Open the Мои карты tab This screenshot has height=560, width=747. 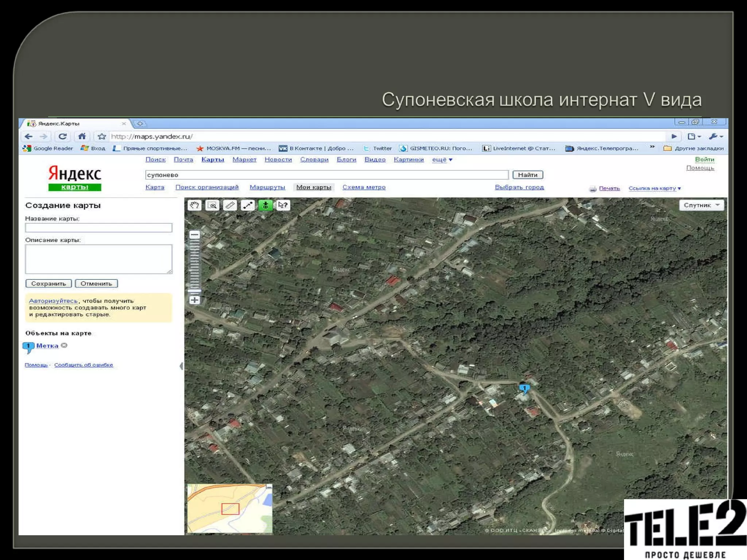tap(313, 187)
